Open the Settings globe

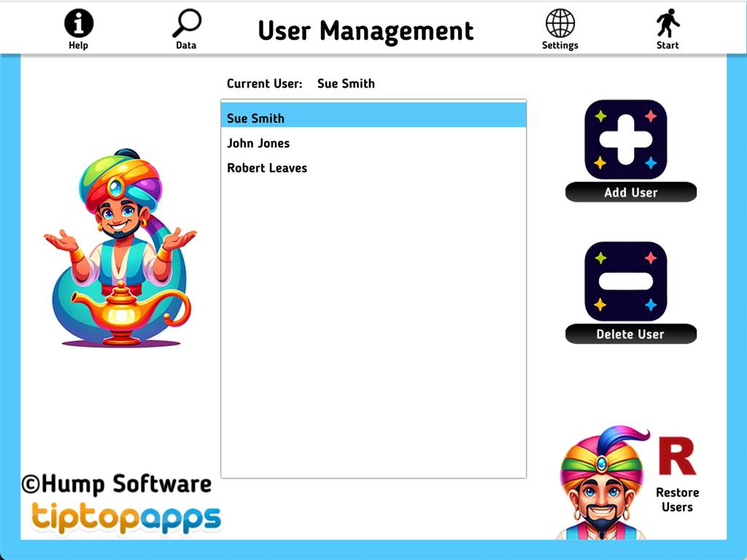pyautogui.click(x=560, y=22)
